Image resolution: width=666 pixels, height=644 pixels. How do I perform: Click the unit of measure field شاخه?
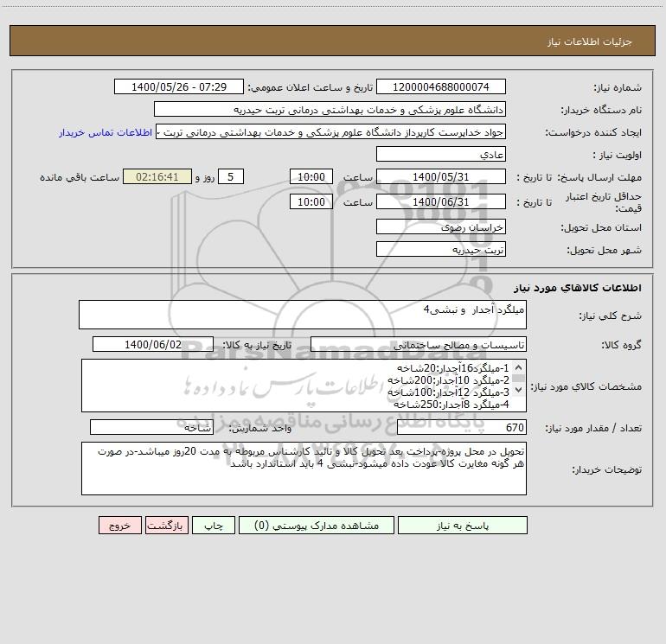point(151,427)
